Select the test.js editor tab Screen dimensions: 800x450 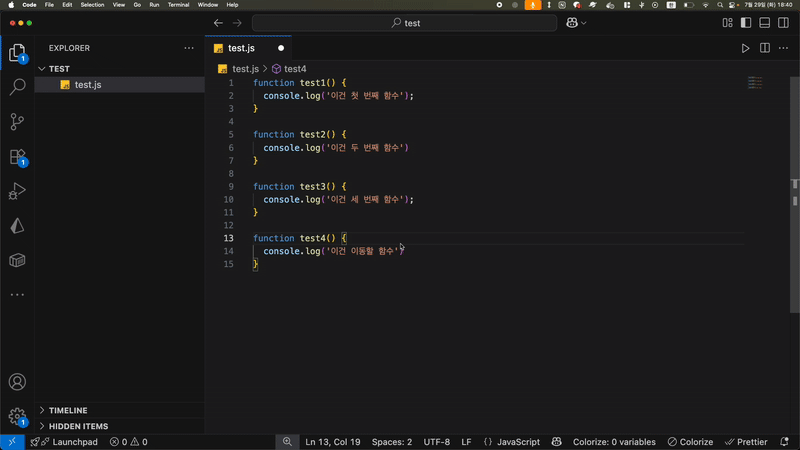click(241, 48)
